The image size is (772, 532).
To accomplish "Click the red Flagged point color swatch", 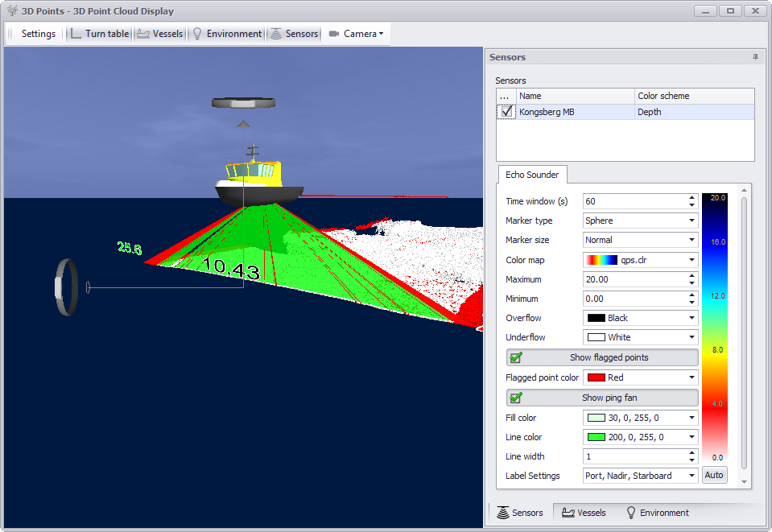I will pyautogui.click(x=597, y=377).
